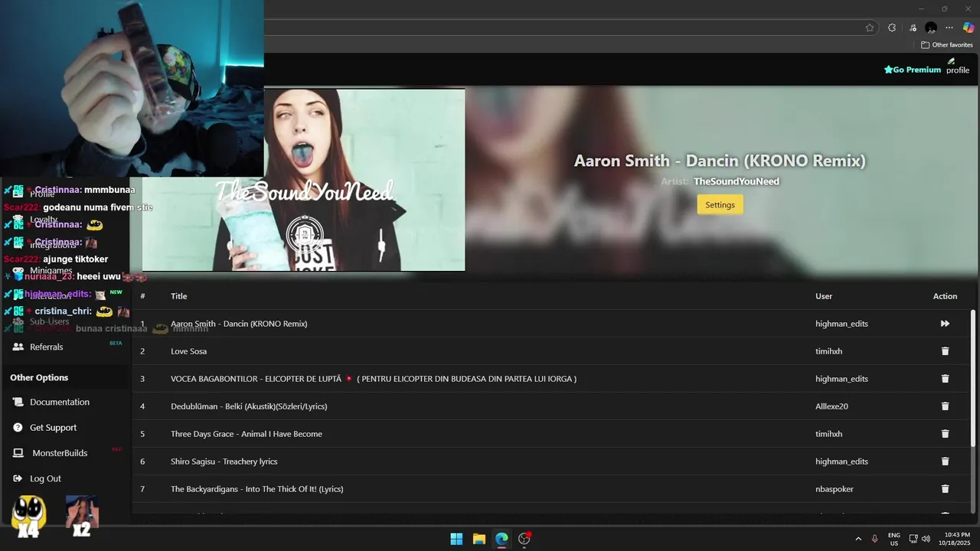Delete Dedublüman - Belki from the queue

coord(945,406)
